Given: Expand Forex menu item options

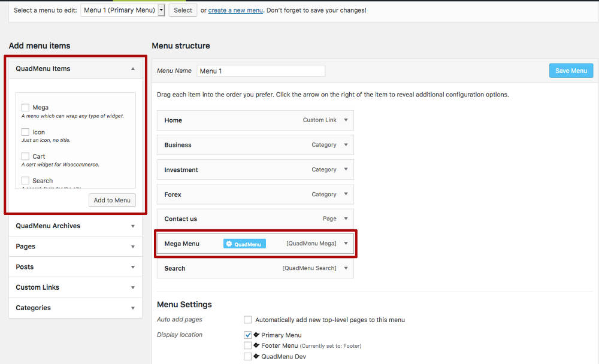Looking at the screenshot, I should coord(346,194).
